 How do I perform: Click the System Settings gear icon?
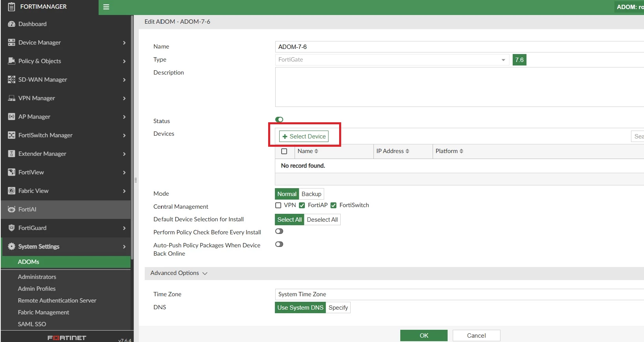[11, 247]
